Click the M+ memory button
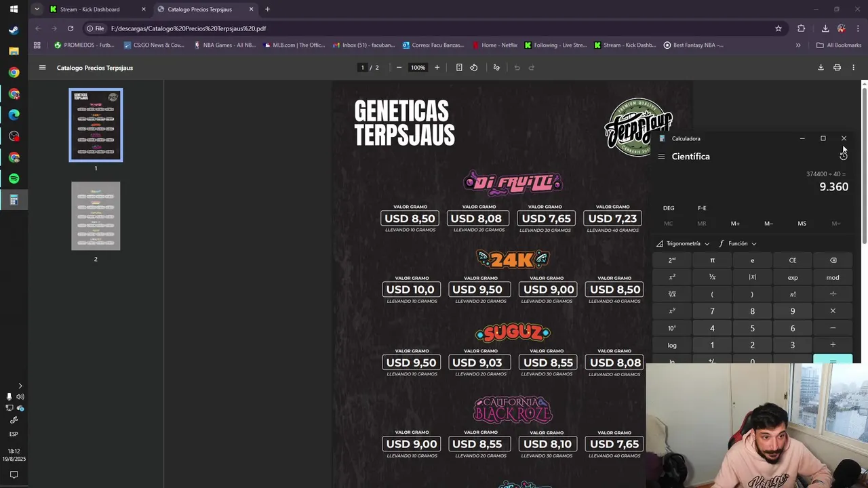Image resolution: width=868 pixels, height=488 pixels. coord(735,224)
